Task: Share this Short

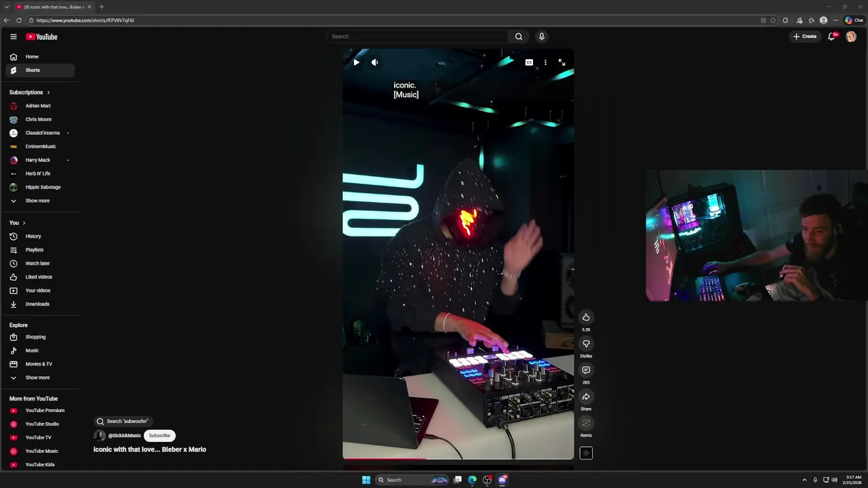Action: [586, 396]
